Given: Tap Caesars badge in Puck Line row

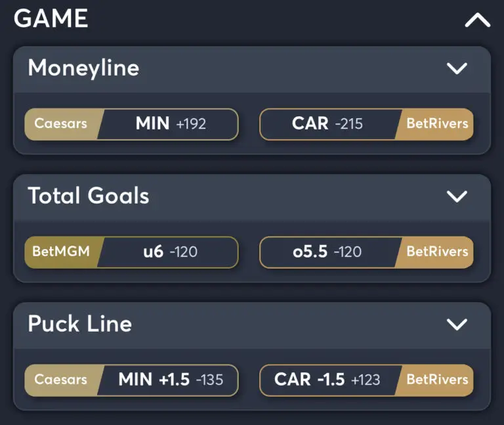Looking at the screenshot, I should [x=61, y=380].
